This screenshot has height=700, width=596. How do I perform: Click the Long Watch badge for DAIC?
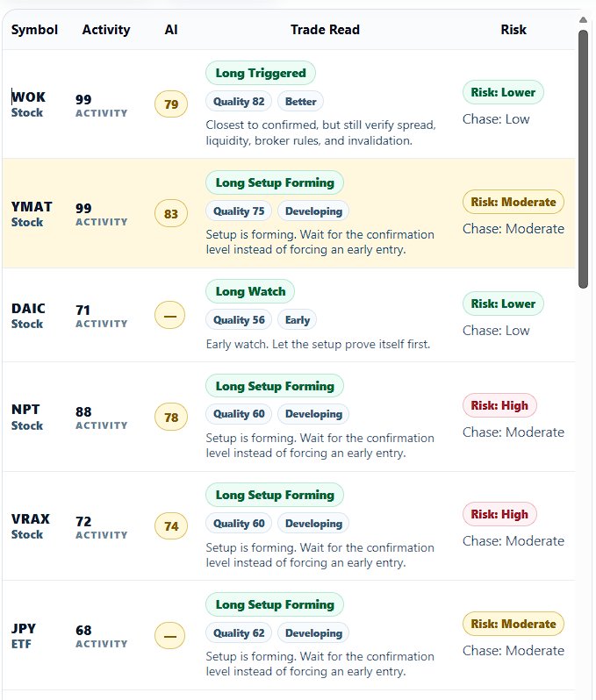[x=250, y=291]
